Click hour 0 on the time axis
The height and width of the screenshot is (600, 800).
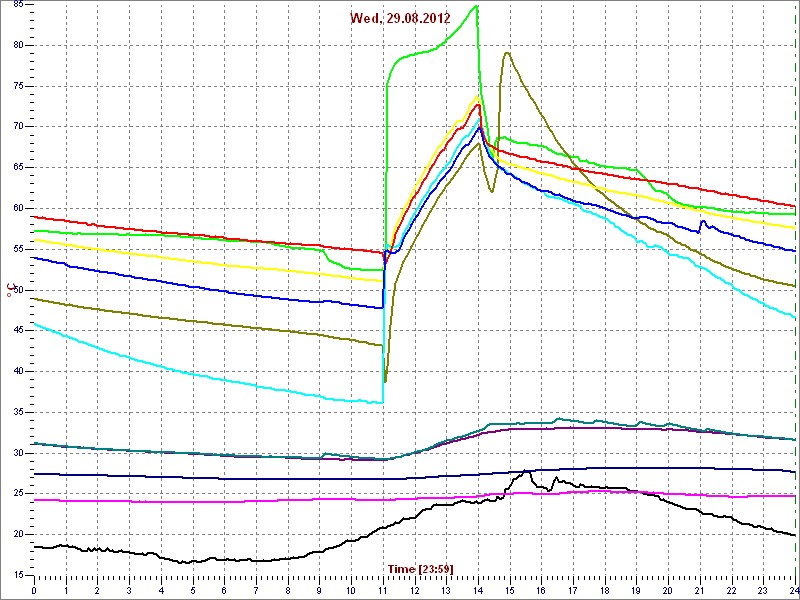[x=34, y=589]
